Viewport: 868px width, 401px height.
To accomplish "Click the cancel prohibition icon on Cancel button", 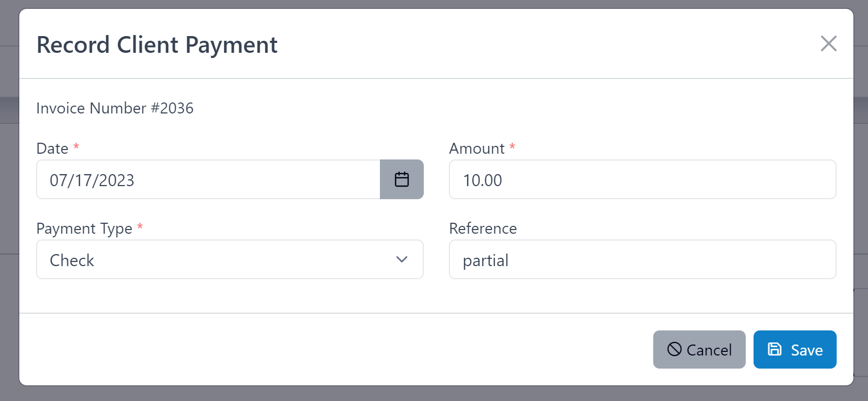I will click(674, 349).
